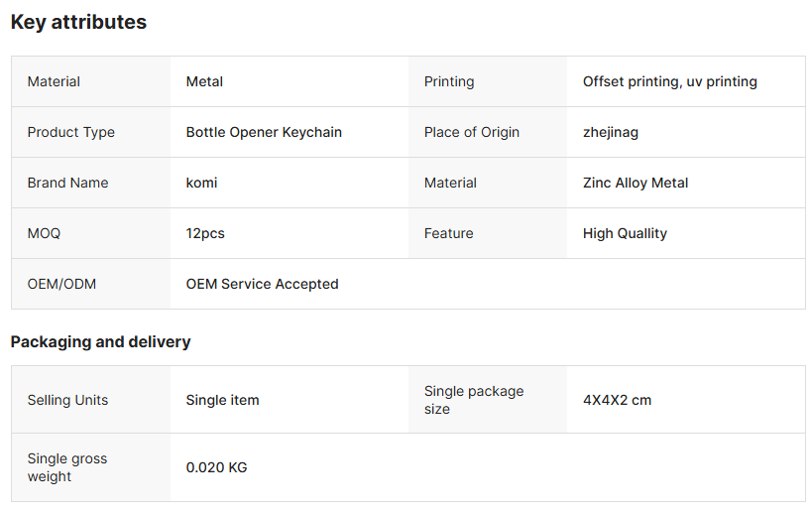Click the Single package size label
Screen dimensions: 812x512
point(474,400)
